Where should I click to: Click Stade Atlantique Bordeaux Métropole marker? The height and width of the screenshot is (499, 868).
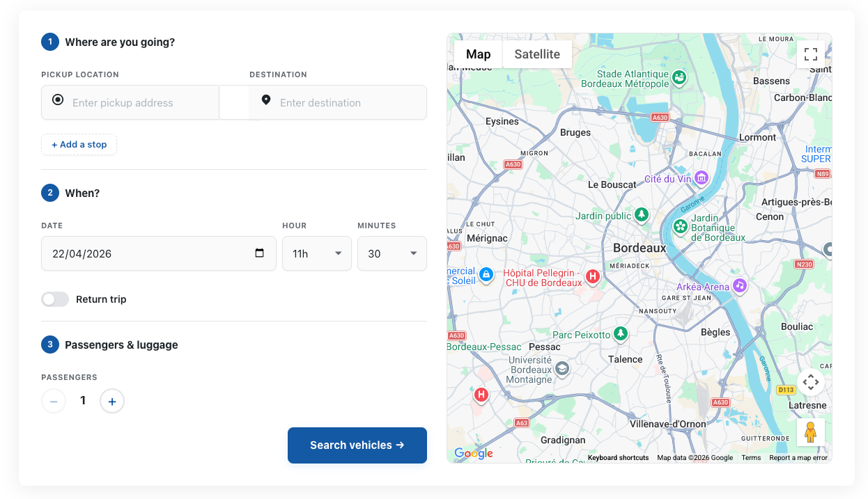[x=679, y=78]
